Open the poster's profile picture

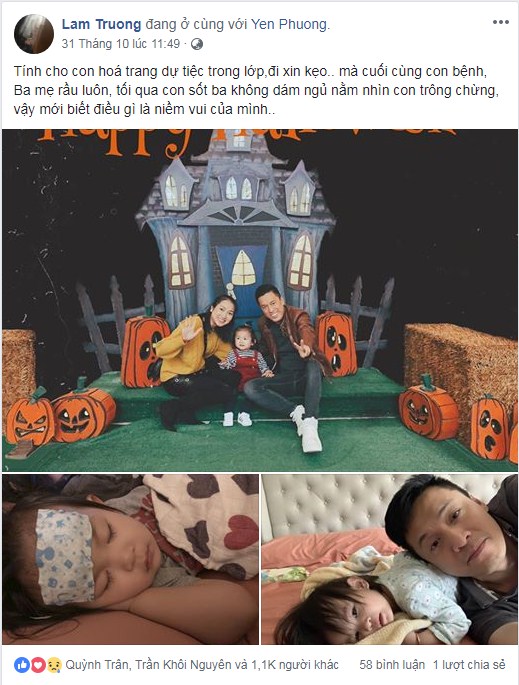coord(34,34)
